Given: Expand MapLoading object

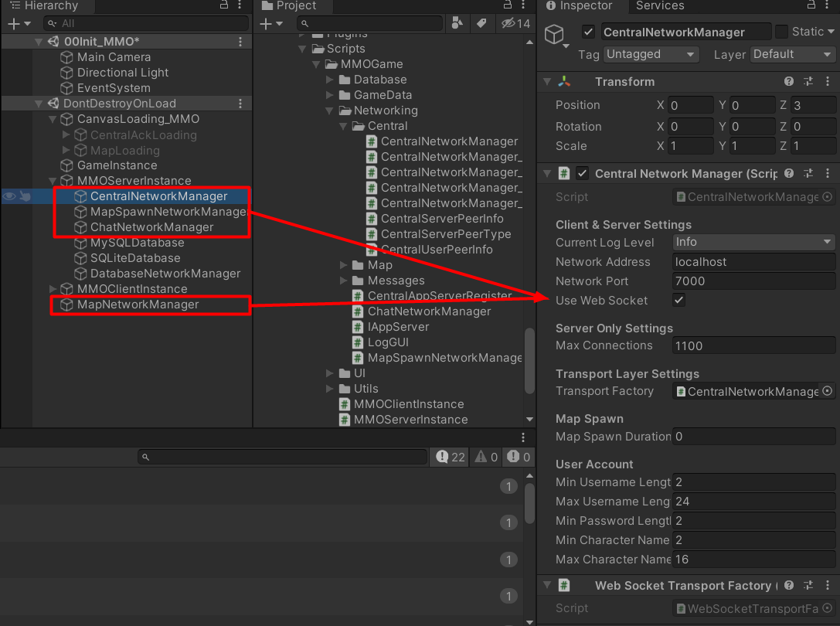Looking at the screenshot, I should click(x=66, y=150).
